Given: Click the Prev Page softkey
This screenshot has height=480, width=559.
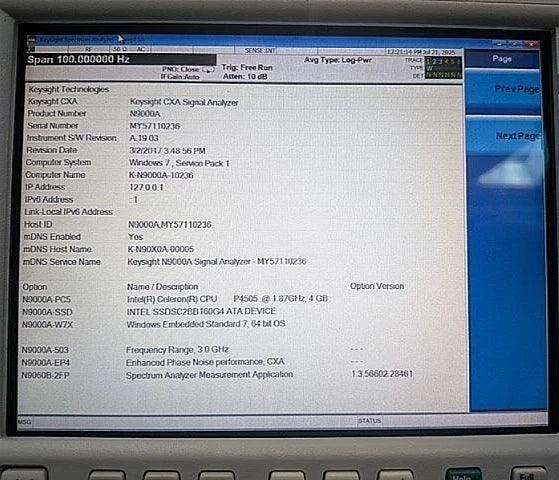Looking at the screenshot, I should coord(503,91).
